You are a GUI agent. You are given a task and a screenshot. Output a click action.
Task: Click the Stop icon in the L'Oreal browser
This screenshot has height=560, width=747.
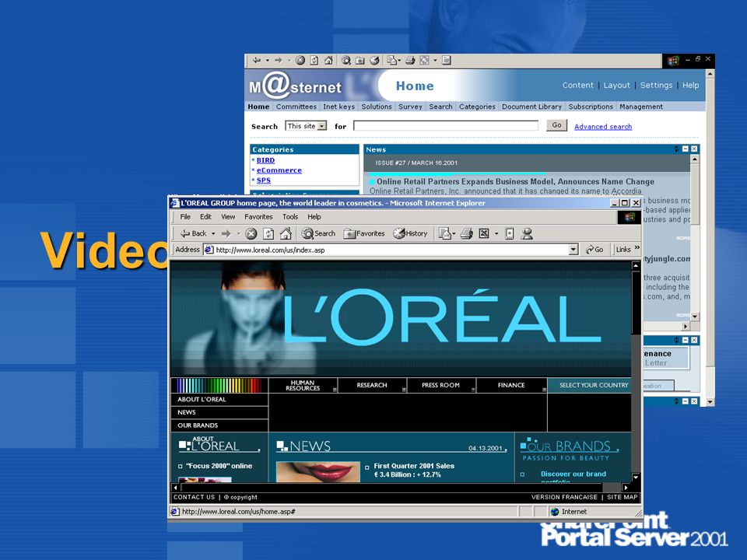coord(251,233)
